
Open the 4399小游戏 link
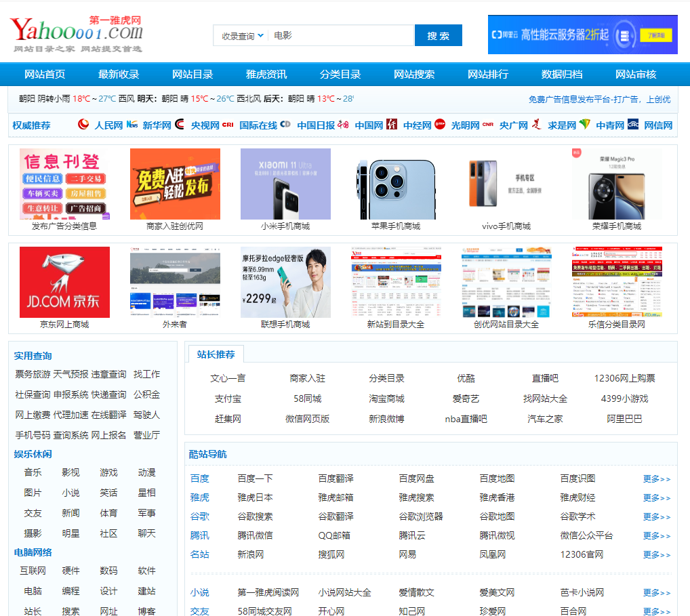point(624,398)
